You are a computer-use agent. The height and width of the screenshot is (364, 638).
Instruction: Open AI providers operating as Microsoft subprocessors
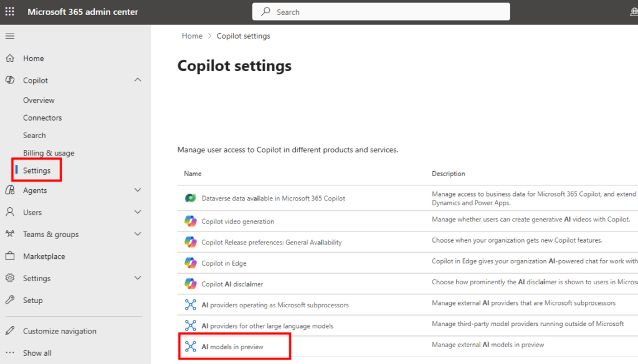(275, 305)
